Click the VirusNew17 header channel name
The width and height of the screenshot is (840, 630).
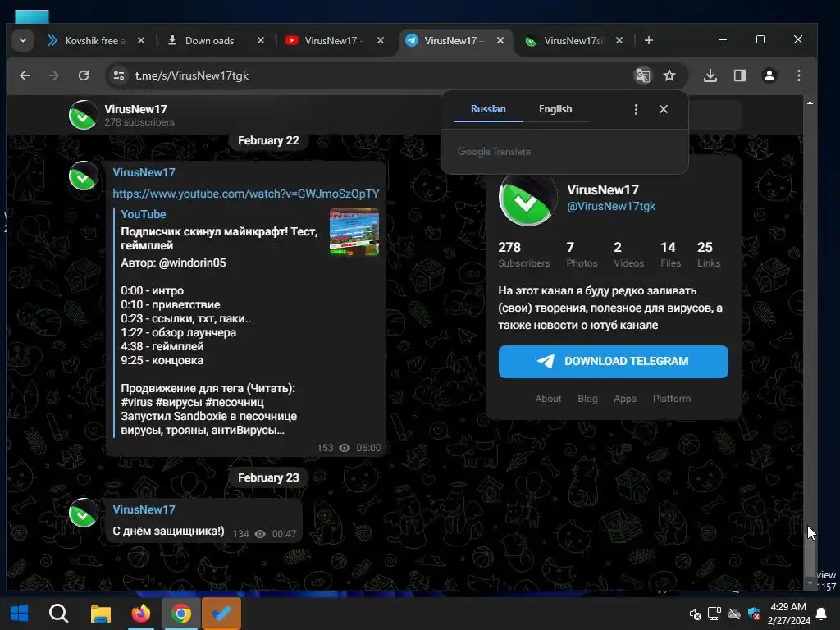click(x=135, y=109)
